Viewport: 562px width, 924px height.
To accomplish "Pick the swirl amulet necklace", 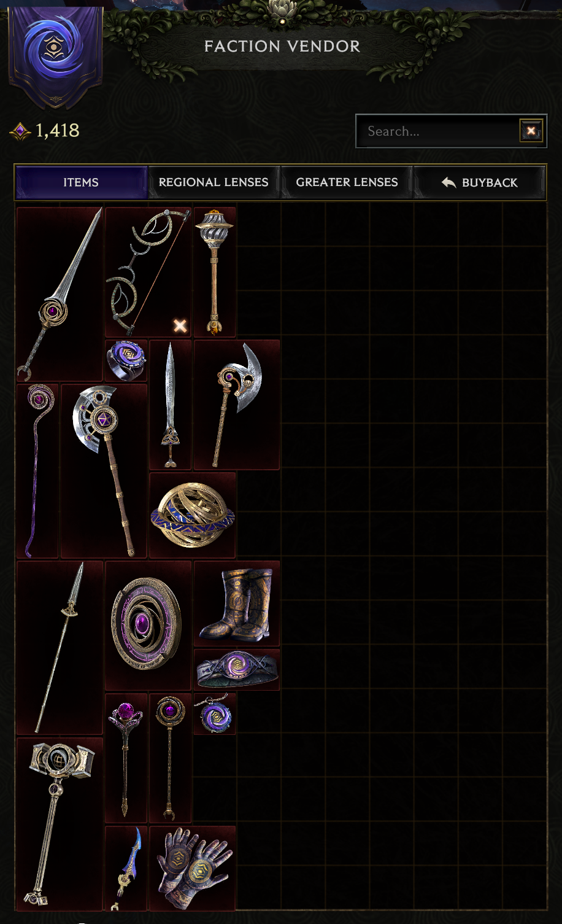I will tap(215, 714).
